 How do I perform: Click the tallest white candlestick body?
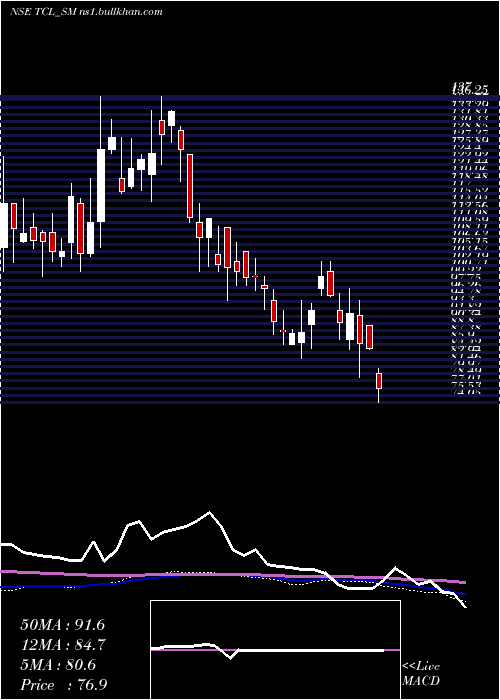click(101, 185)
